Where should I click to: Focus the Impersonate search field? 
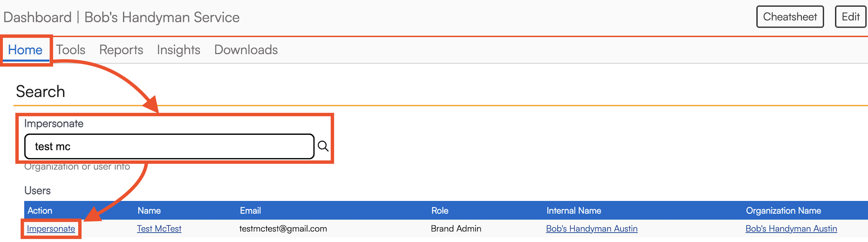click(x=169, y=146)
